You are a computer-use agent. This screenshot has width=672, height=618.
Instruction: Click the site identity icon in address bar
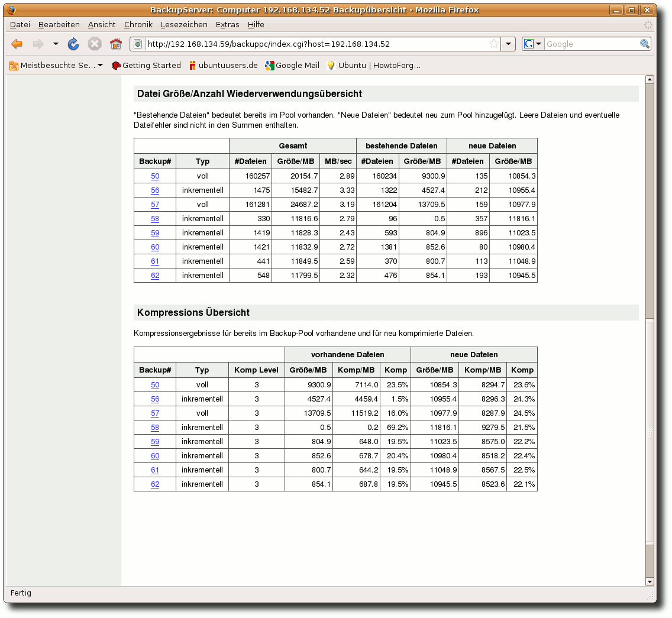[138, 44]
